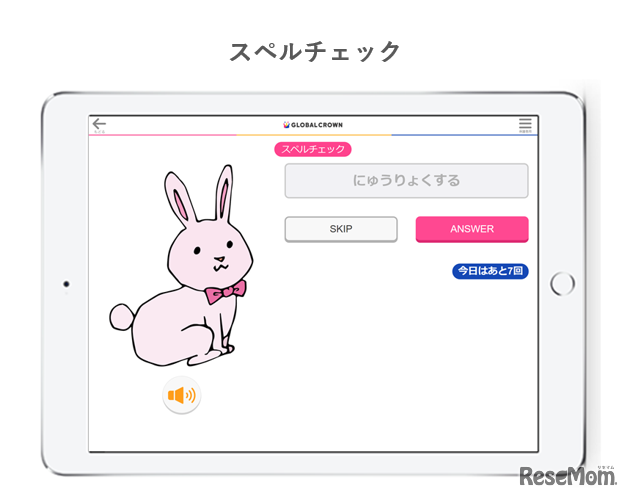630x499 pixels.
Task: Click the にゅうりょくする input field
Action: pyautogui.click(x=406, y=180)
